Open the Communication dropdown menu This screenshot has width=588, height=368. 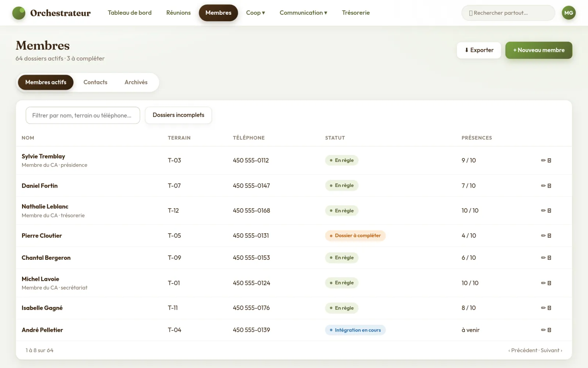[x=303, y=13]
